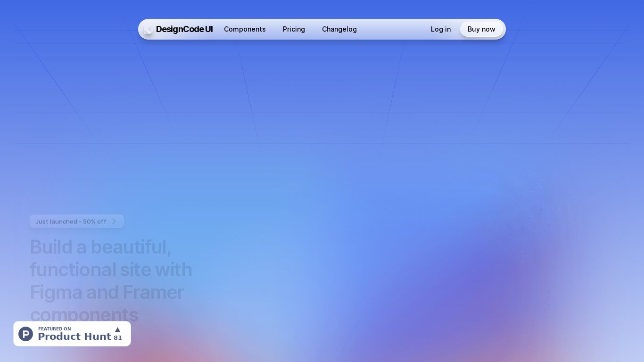Viewport: 644px width, 362px height.
Task: View the Changelog page
Action: pos(339,29)
